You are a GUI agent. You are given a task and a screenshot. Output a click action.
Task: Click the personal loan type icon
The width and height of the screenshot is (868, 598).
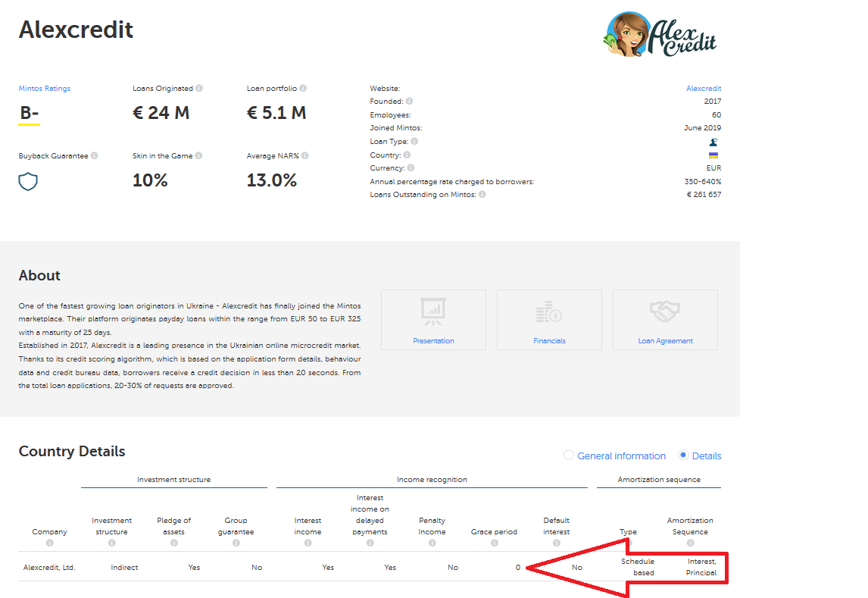click(713, 142)
